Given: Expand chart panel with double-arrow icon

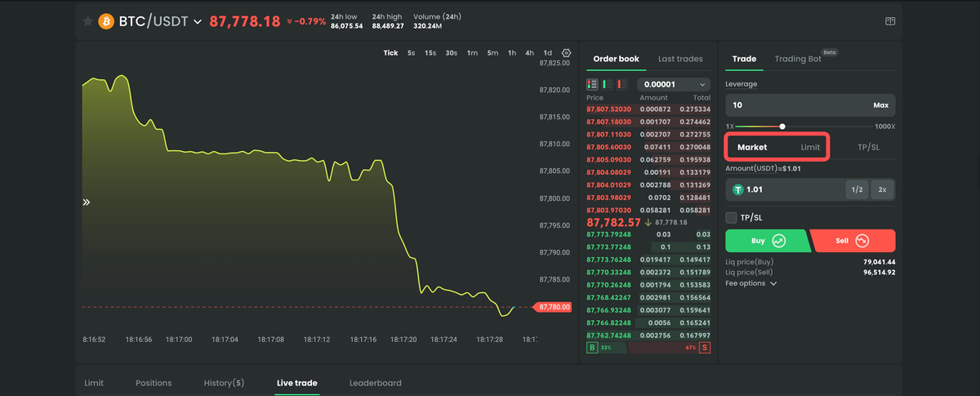Looking at the screenshot, I should [x=86, y=202].
